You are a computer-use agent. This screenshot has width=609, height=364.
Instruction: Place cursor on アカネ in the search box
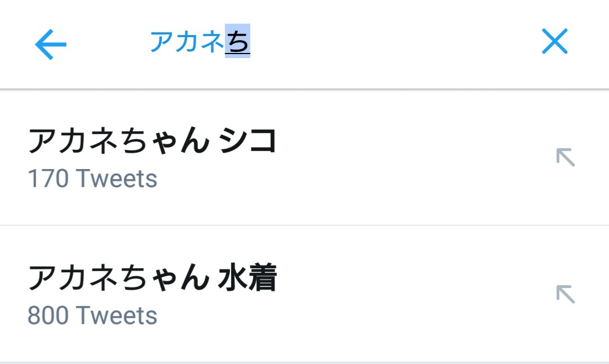[187, 42]
